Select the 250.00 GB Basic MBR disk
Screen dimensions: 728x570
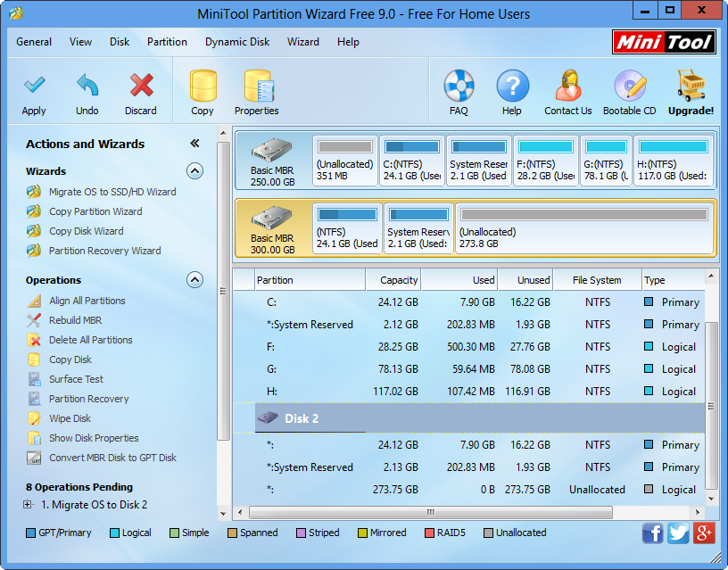point(272,161)
